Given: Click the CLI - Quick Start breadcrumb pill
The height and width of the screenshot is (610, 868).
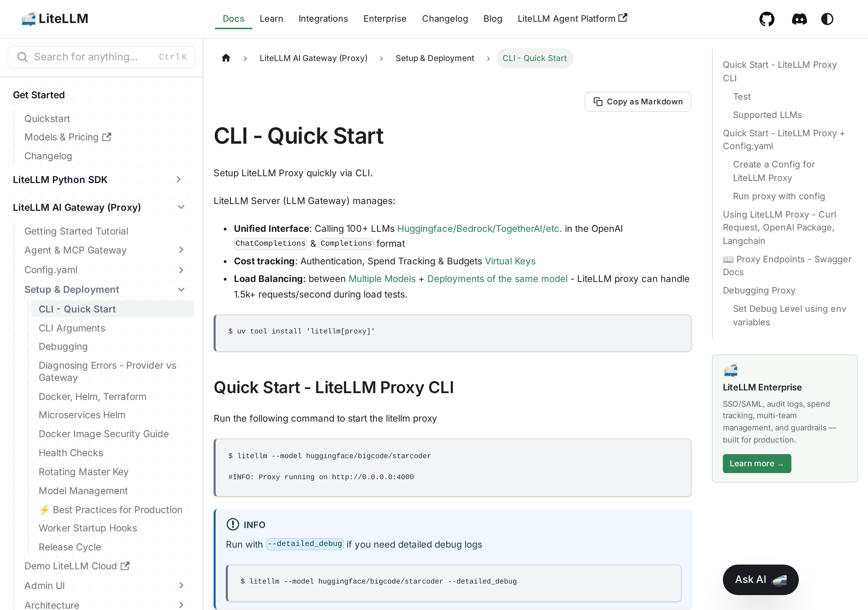Looking at the screenshot, I should pyautogui.click(x=535, y=58).
